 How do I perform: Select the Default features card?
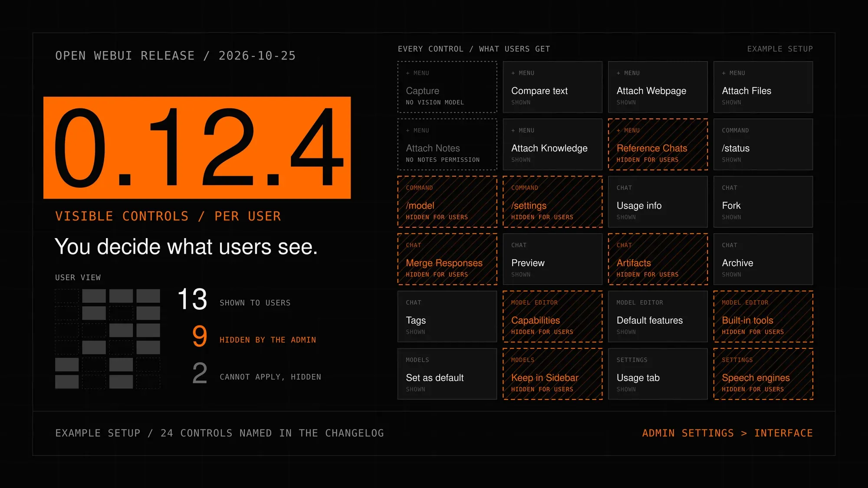(x=658, y=317)
